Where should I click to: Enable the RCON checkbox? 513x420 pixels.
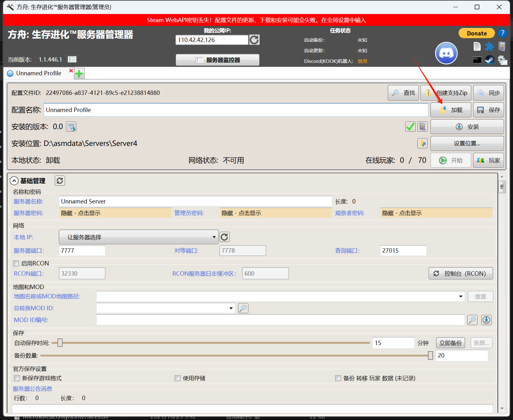point(16,264)
